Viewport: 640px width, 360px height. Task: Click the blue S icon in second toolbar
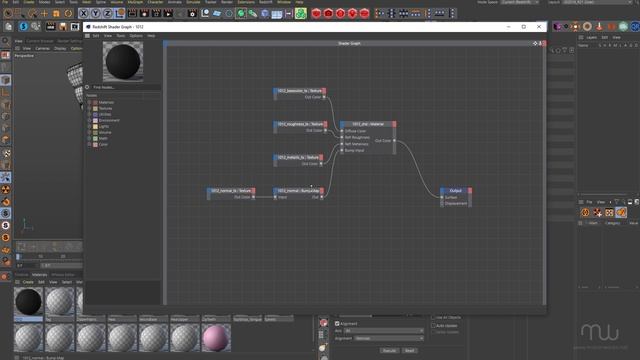23,27
